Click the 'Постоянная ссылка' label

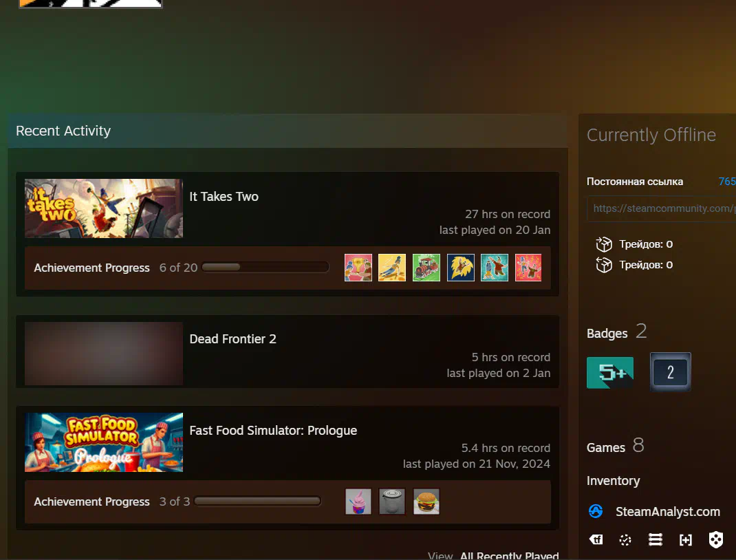tap(635, 182)
